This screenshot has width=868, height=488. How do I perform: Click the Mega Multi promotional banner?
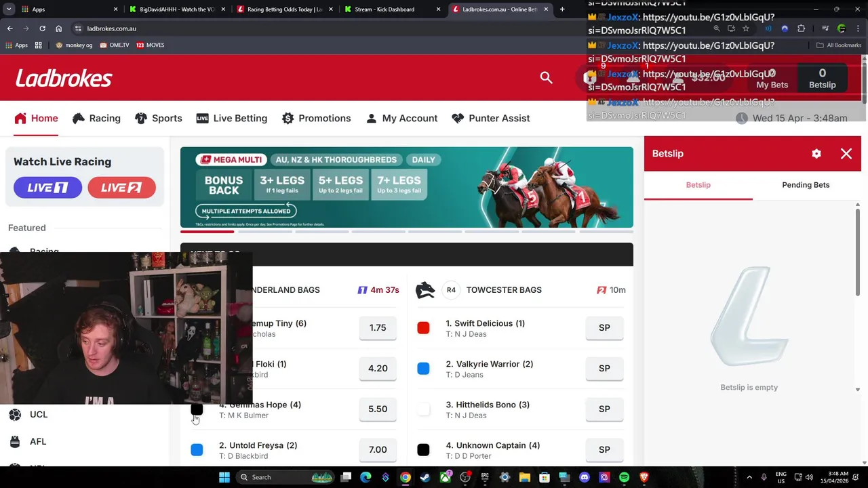407,188
